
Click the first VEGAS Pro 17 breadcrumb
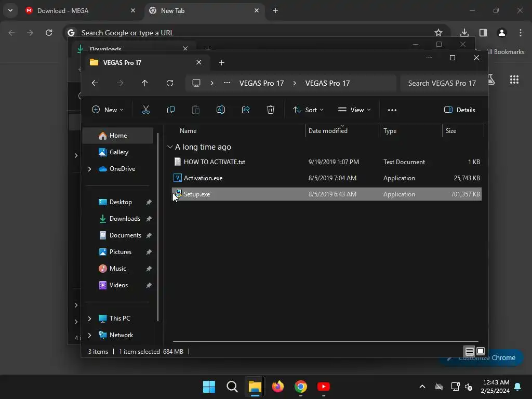click(262, 83)
